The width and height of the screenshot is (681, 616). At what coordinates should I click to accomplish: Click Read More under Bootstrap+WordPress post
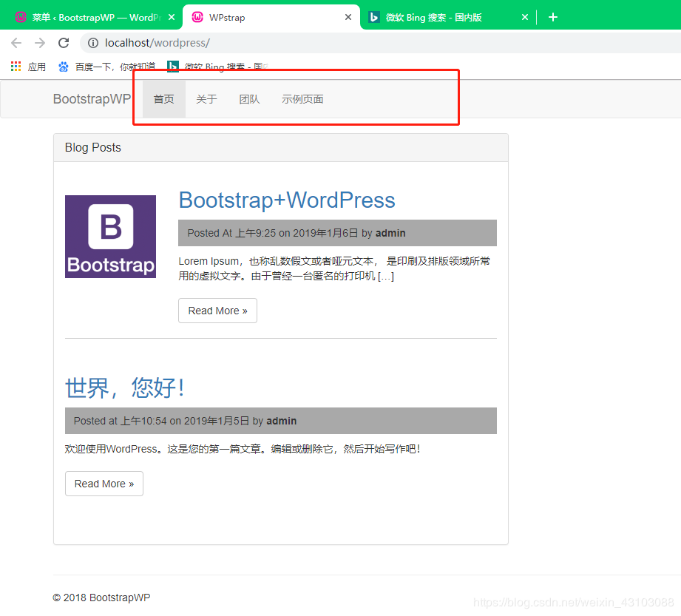pos(217,311)
